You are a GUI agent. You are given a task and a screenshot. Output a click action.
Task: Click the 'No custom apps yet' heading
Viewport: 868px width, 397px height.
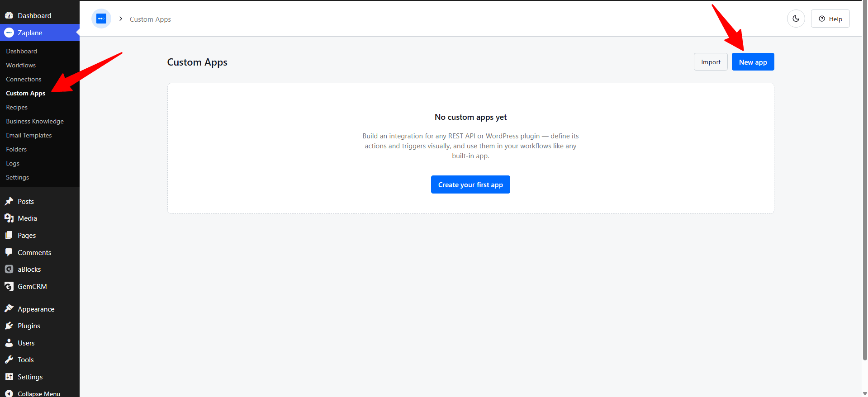tap(470, 117)
